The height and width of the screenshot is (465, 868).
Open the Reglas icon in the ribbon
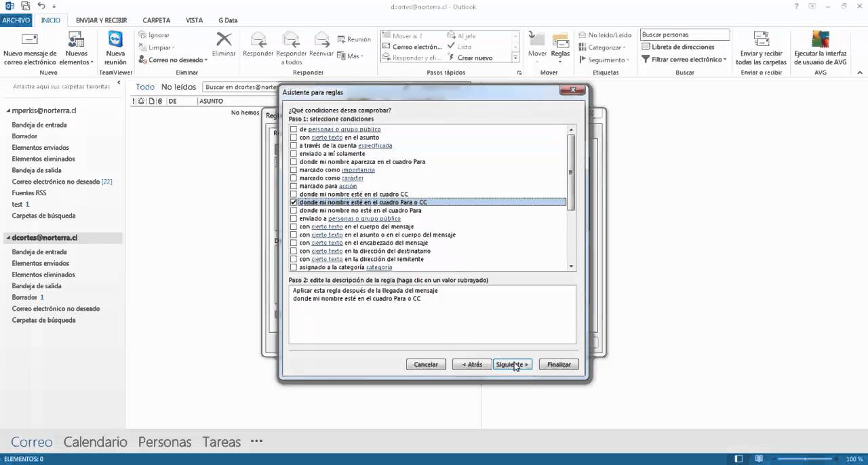click(560, 39)
